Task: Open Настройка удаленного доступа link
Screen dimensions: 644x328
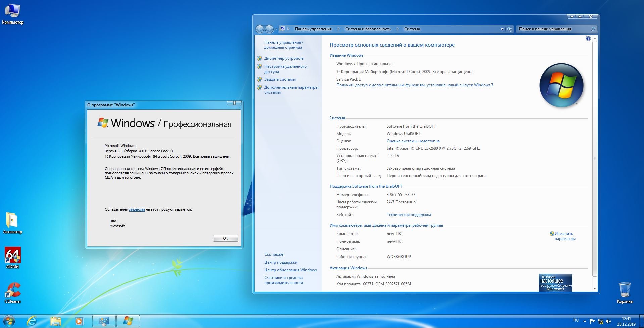Action: pos(285,69)
